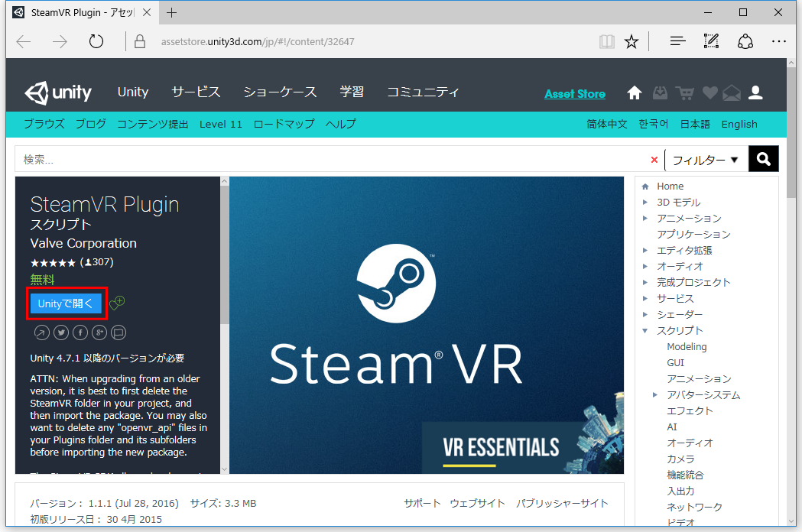802x532 pixels.
Task: Open the shopping cart icon
Action: coord(685,92)
